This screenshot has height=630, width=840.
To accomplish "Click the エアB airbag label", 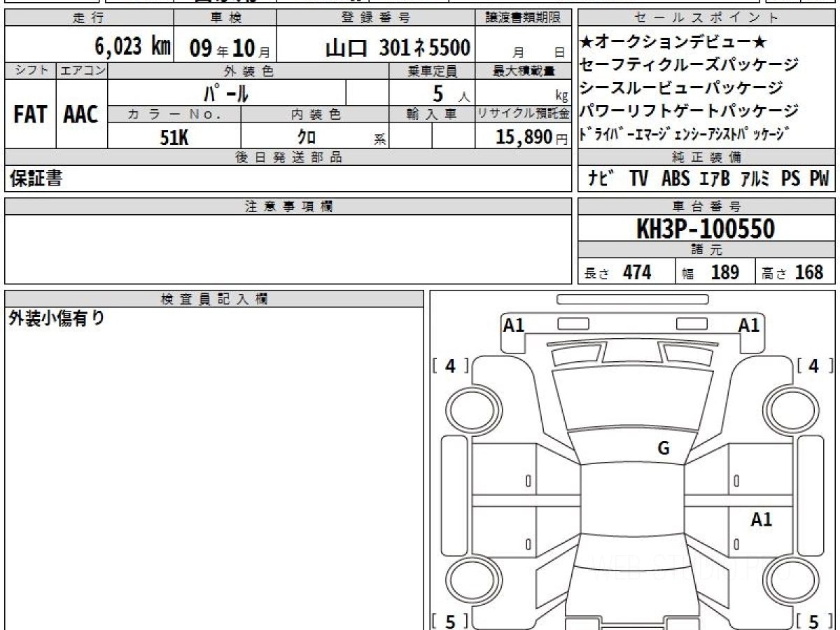I will pyautogui.click(x=714, y=179).
